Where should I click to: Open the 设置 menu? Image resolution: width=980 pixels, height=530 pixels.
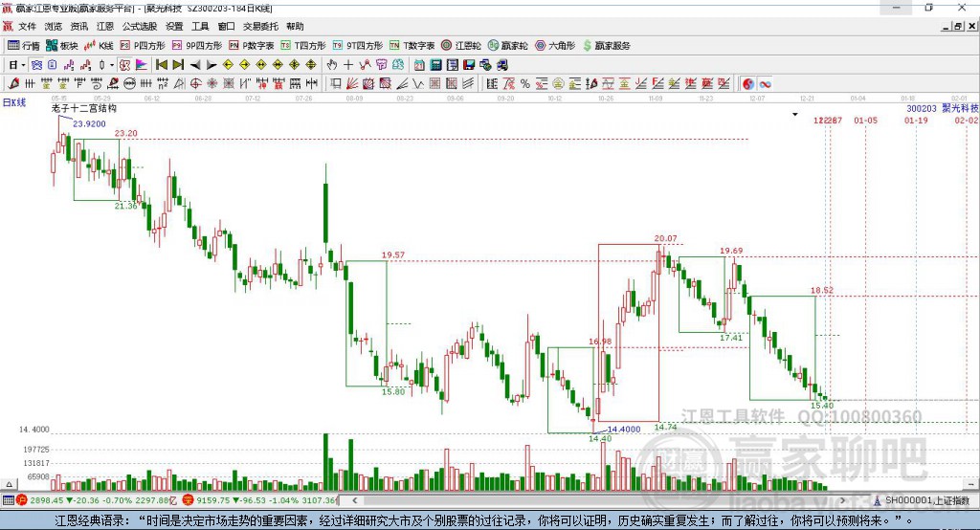coord(174,26)
